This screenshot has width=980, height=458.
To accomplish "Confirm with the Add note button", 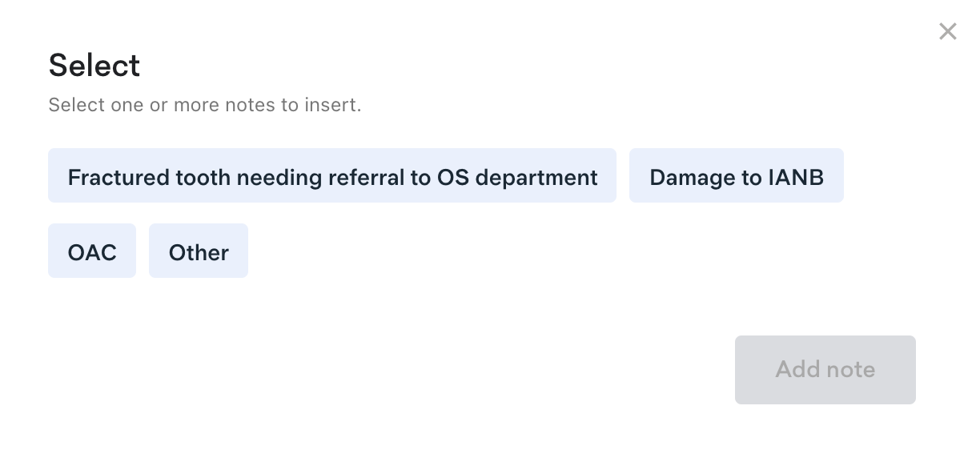I will tap(825, 369).
